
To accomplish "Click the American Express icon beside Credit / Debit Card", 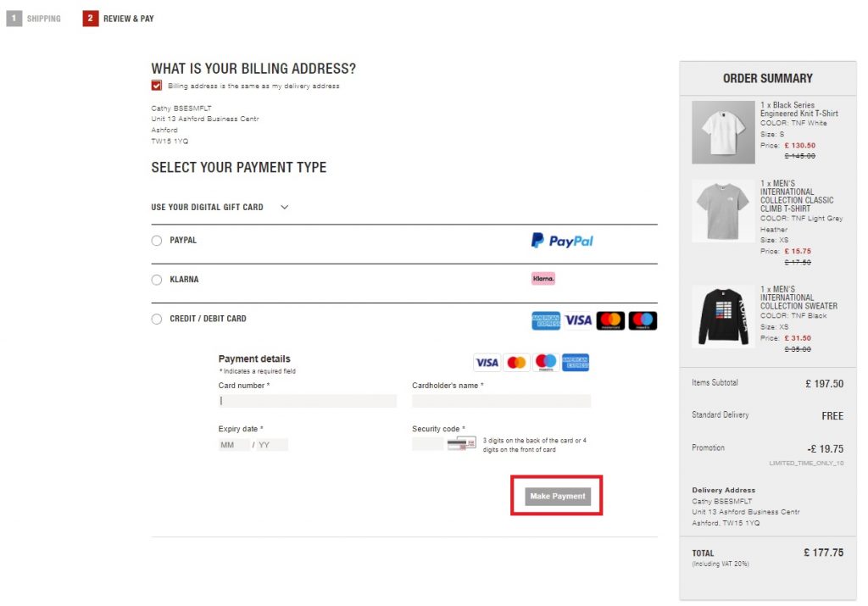I will click(546, 320).
